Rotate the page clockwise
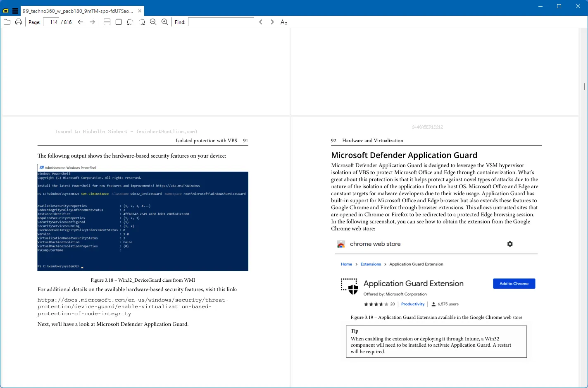 tap(142, 22)
